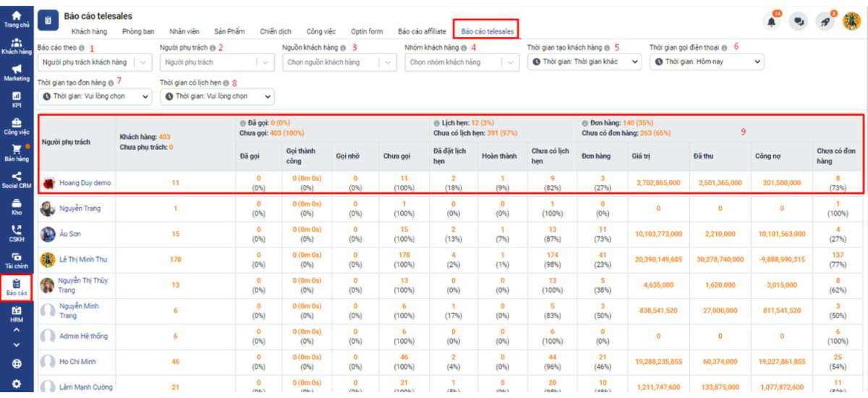The image size is (868, 398).
Task: Click the rocket icon in the header
Action: pyautogui.click(x=826, y=22)
